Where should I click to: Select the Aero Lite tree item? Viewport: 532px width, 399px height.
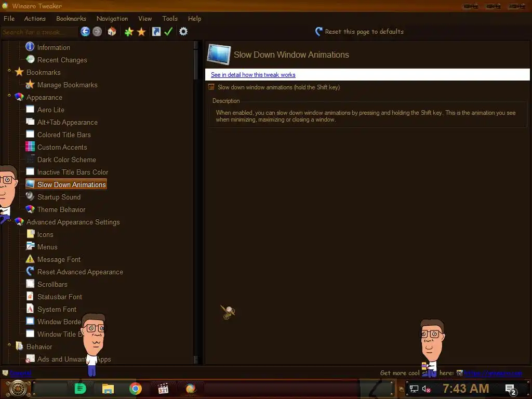(x=50, y=110)
